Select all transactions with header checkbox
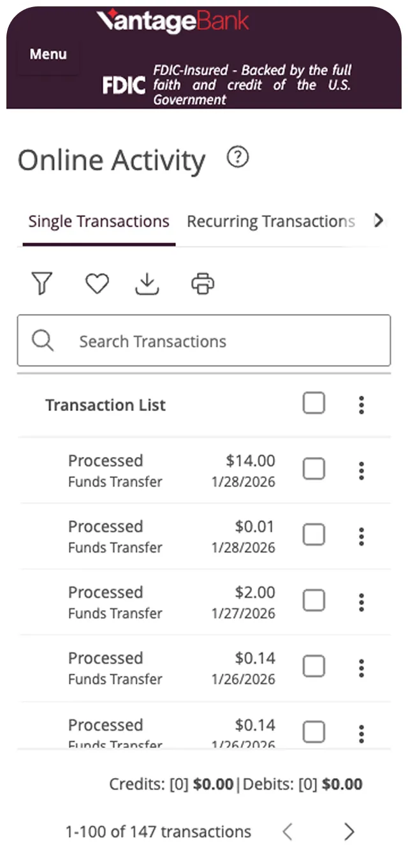The width and height of the screenshot is (408, 868). [x=314, y=403]
